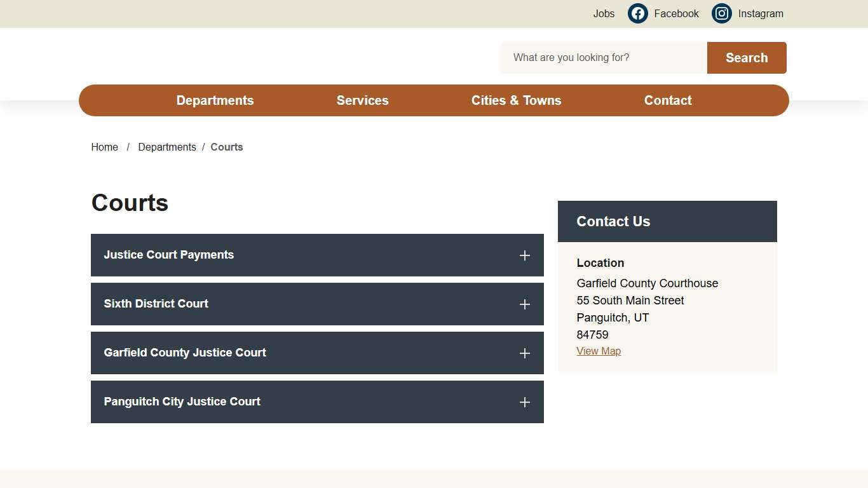Open the Departments navigation menu

point(215,100)
